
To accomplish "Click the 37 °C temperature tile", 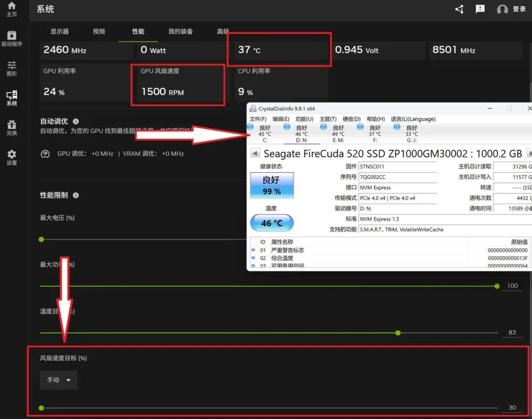I will tap(281, 50).
